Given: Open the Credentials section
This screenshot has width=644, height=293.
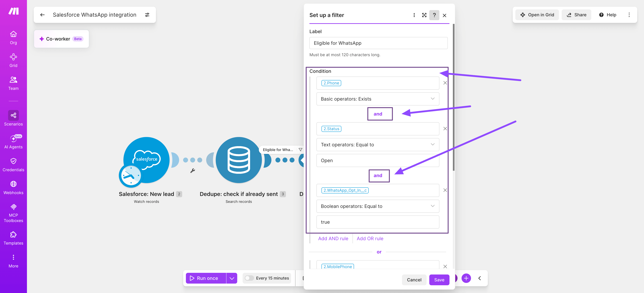Looking at the screenshot, I should (x=13, y=165).
